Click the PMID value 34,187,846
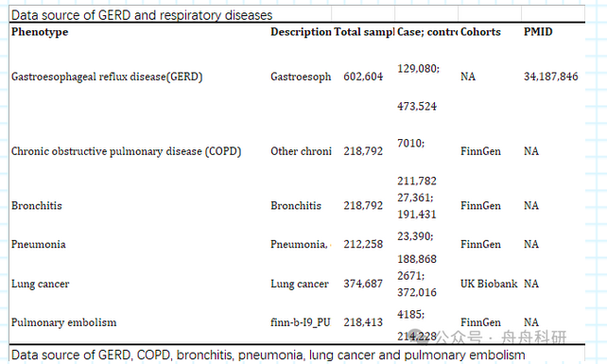This screenshot has width=607, height=364. tap(551, 77)
